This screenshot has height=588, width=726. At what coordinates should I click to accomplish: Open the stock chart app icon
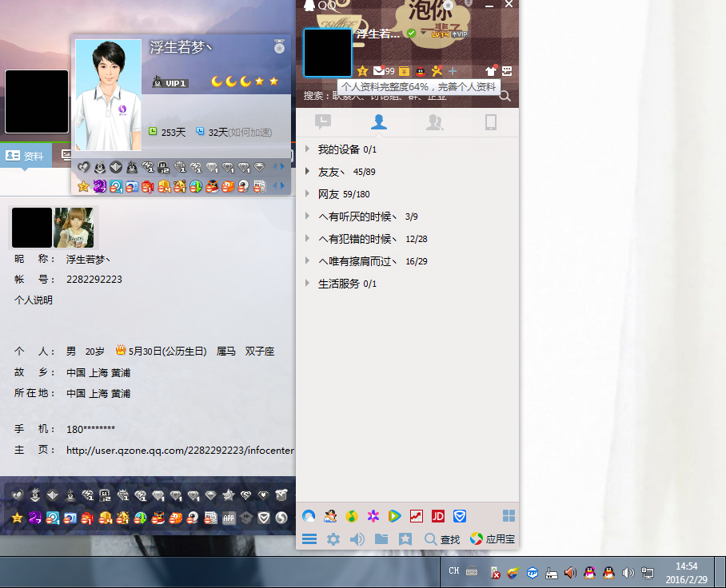417,516
